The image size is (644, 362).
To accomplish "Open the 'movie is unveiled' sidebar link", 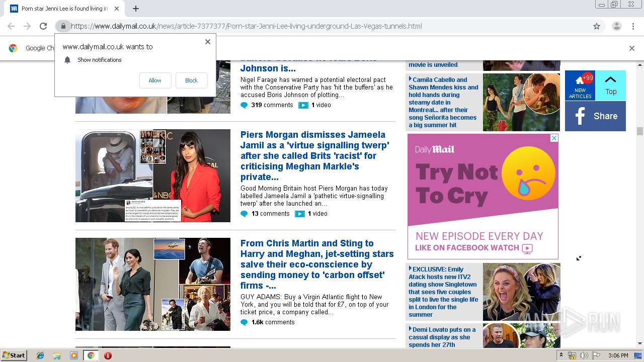I will tap(433, 65).
